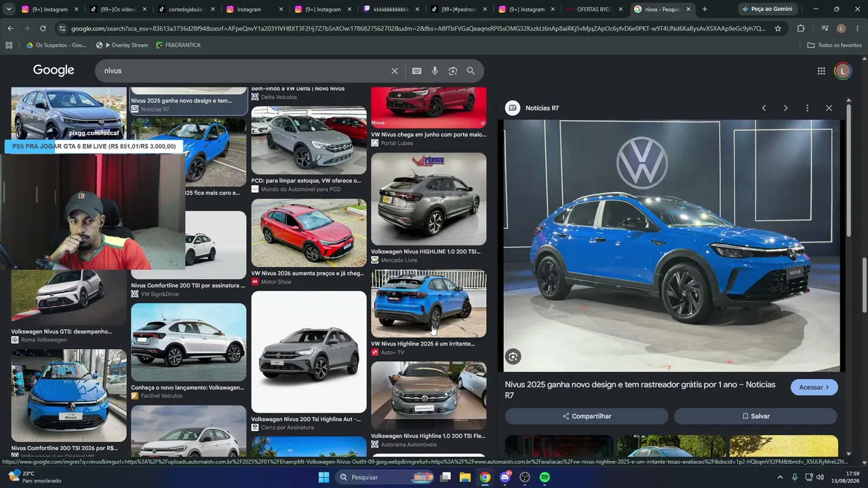Open the taskbar volume control
Screen dimensions: 868x488
coord(820,477)
